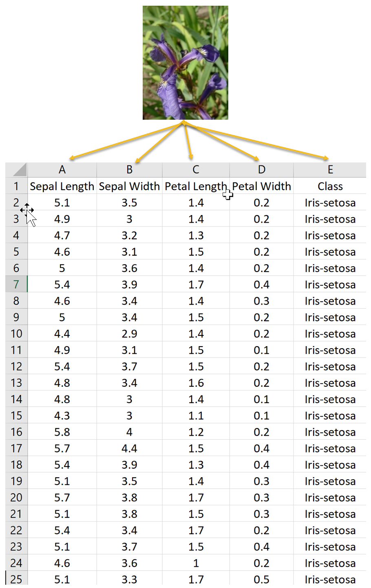Click the Sepal Width header cell
This screenshot has width=371, height=588.
(x=129, y=186)
